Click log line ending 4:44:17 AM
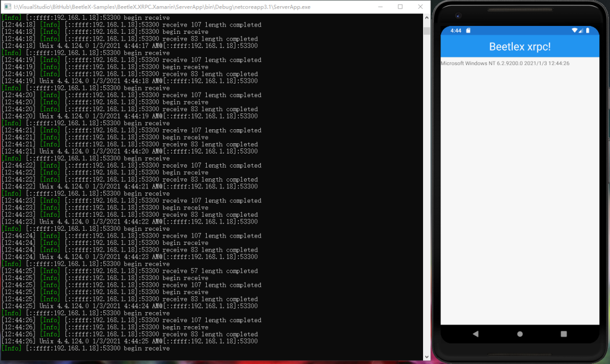The image size is (610, 364). 129,46
